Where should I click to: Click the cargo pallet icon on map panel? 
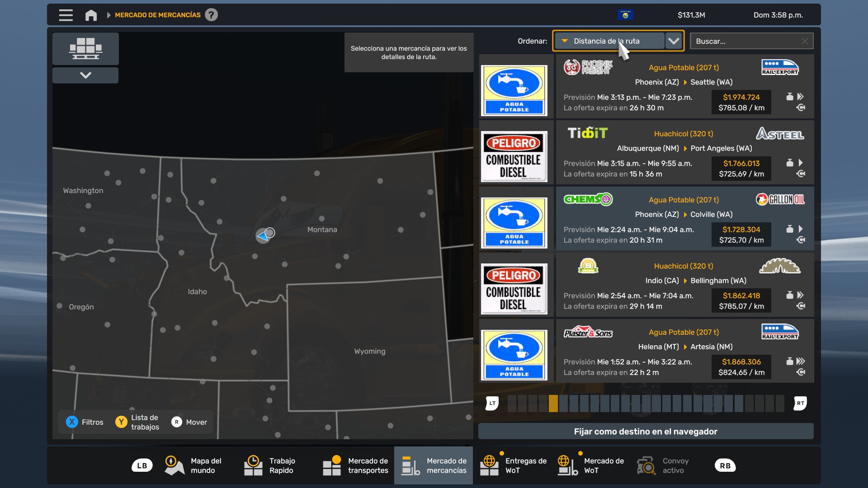coord(85,48)
